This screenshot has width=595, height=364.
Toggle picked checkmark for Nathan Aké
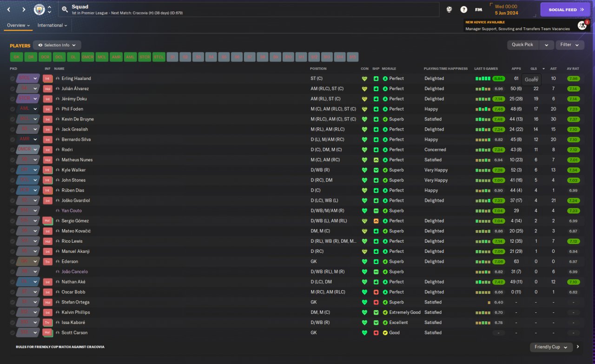pyautogui.click(x=13, y=282)
